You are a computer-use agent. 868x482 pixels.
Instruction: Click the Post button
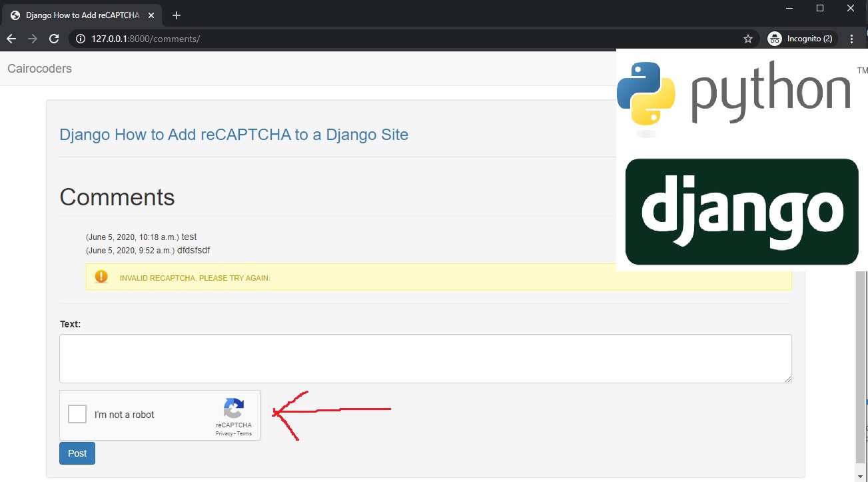(77, 453)
